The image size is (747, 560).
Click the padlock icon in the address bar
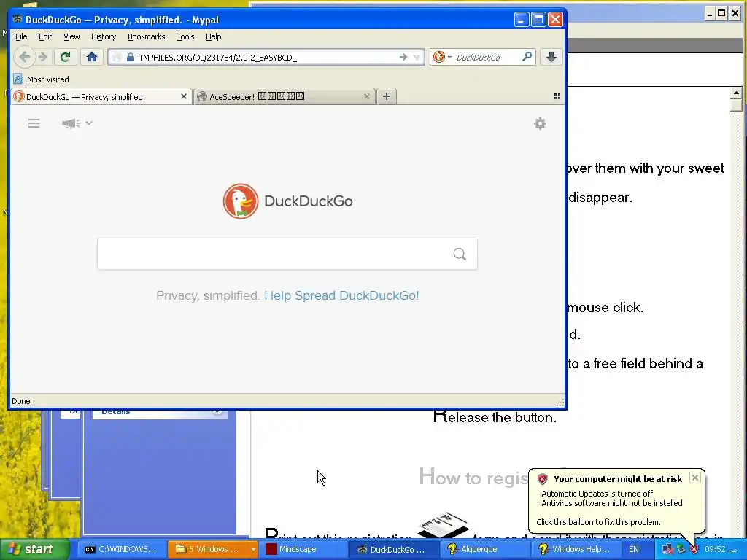tap(130, 57)
